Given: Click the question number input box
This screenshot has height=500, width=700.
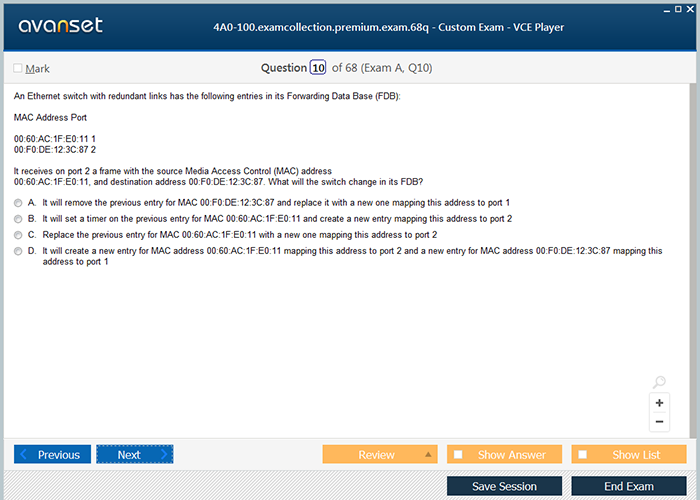Looking at the screenshot, I should (x=318, y=68).
